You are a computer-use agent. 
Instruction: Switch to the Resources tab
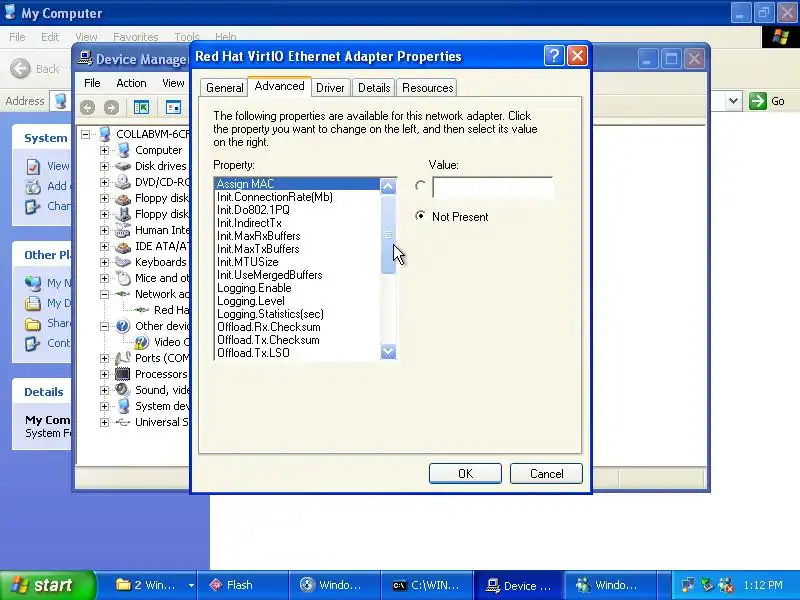(x=428, y=88)
